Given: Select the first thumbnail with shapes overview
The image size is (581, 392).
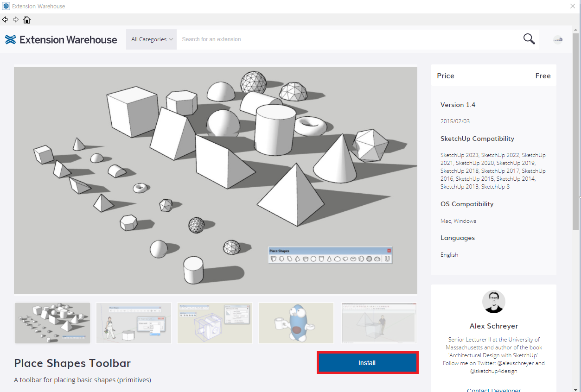Looking at the screenshot, I should tap(52, 323).
